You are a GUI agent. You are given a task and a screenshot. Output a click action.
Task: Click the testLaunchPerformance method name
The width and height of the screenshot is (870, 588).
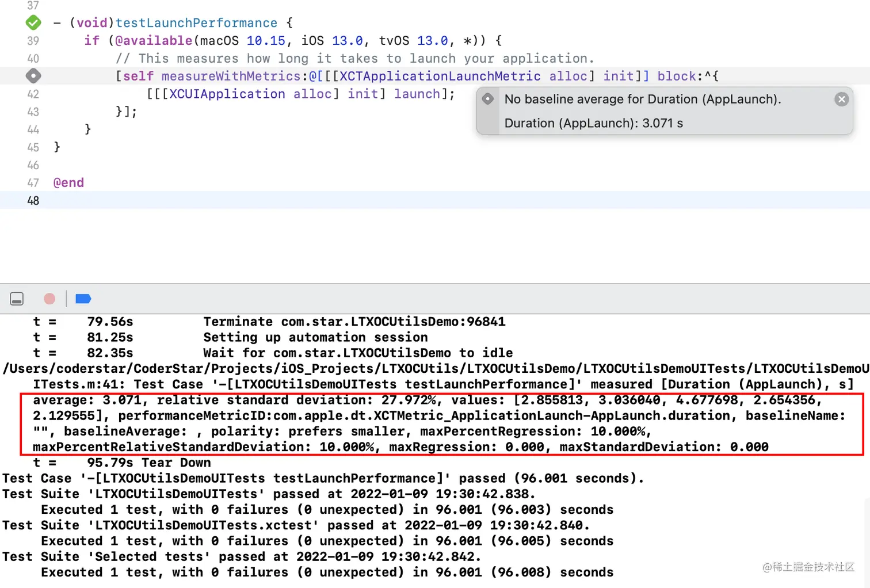click(x=196, y=23)
